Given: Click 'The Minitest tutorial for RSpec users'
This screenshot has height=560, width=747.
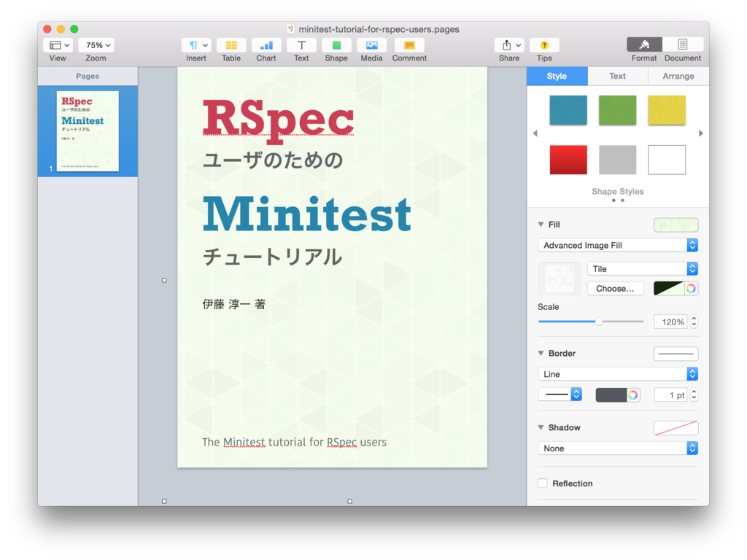Looking at the screenshot, I should (294, 443).
